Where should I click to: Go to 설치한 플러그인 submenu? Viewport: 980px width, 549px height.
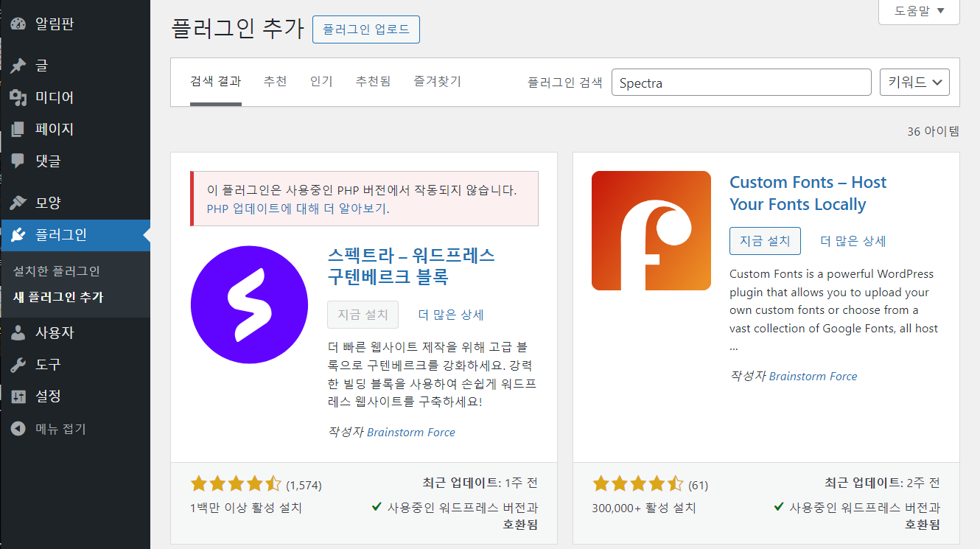(57, 271)
